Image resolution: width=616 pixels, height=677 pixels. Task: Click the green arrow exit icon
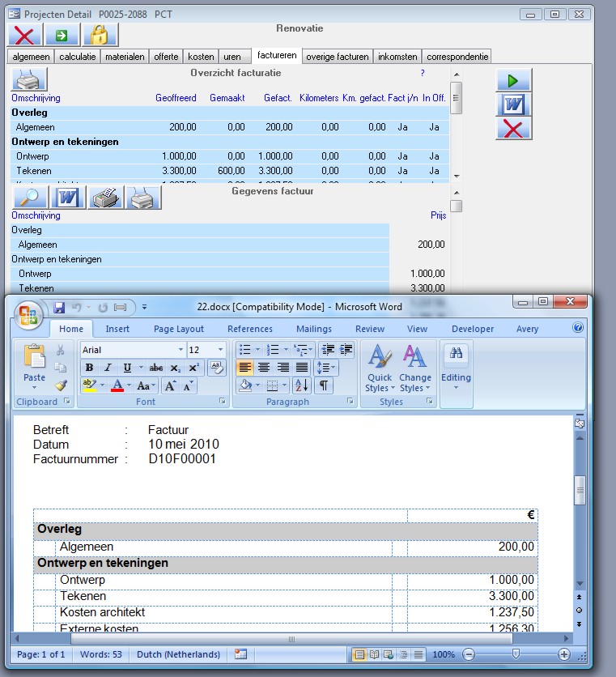point(62,35)
